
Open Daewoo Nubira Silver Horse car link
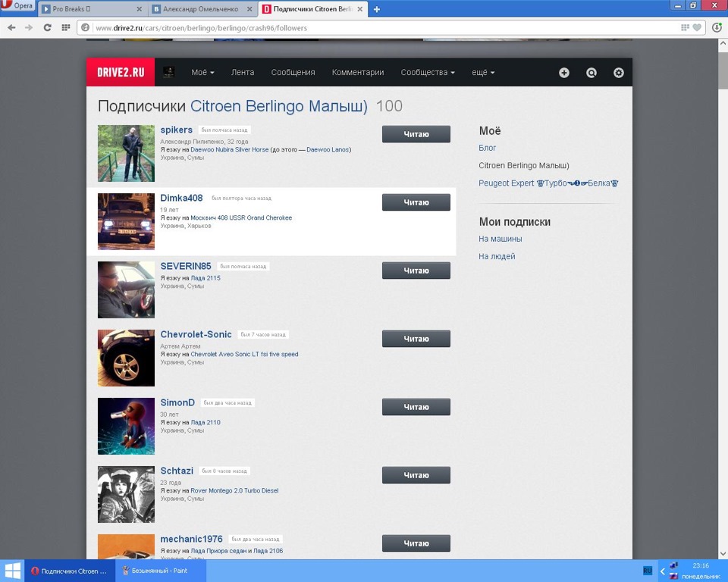click(x=229, y=149)
